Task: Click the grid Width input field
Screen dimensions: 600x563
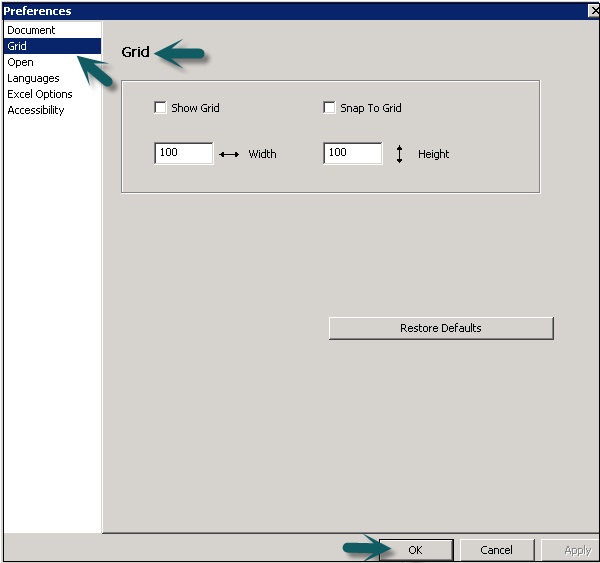Action: tap(183, 153)
